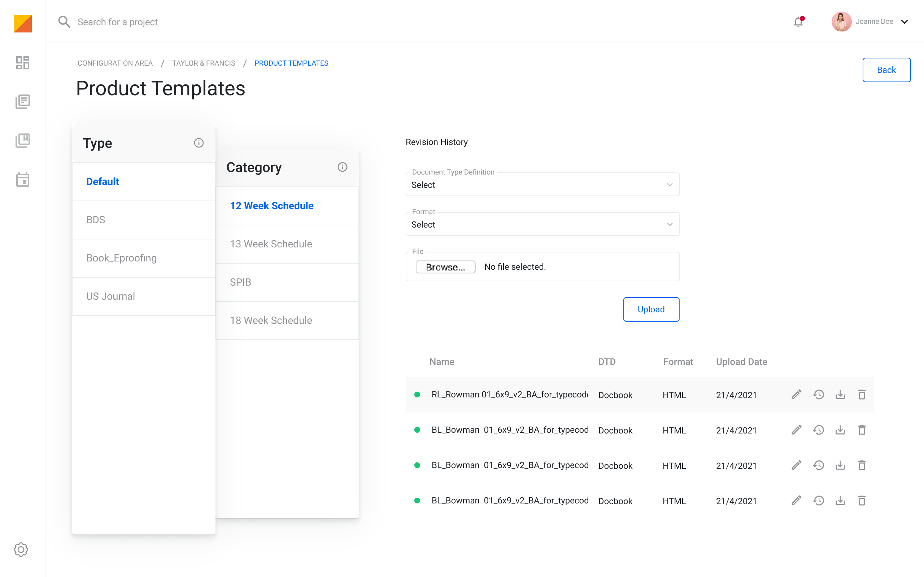The width and height of the screenshot is (924, 577).
Task: Open the dashboard icon in sidebar
Action: point(22,63)
